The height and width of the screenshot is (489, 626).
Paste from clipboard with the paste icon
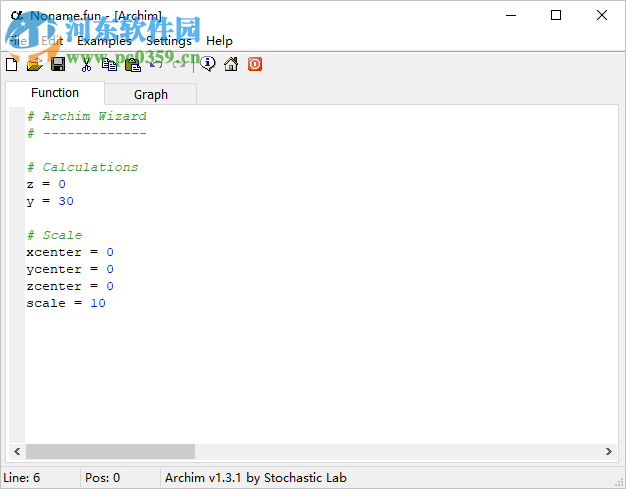133,64
